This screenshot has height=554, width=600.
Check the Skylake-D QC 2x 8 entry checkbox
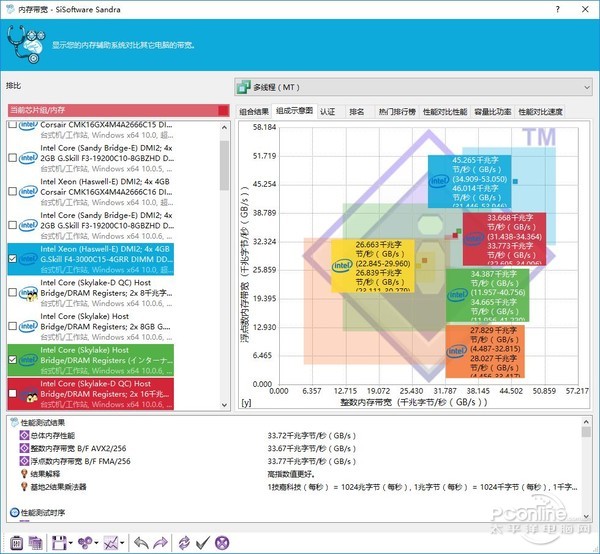13,293
